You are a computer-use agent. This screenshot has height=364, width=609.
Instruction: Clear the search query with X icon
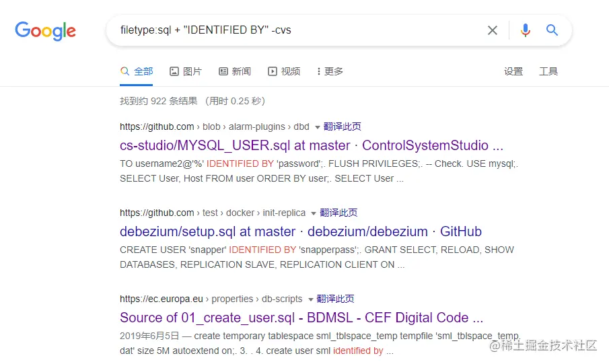pos(493,30)
